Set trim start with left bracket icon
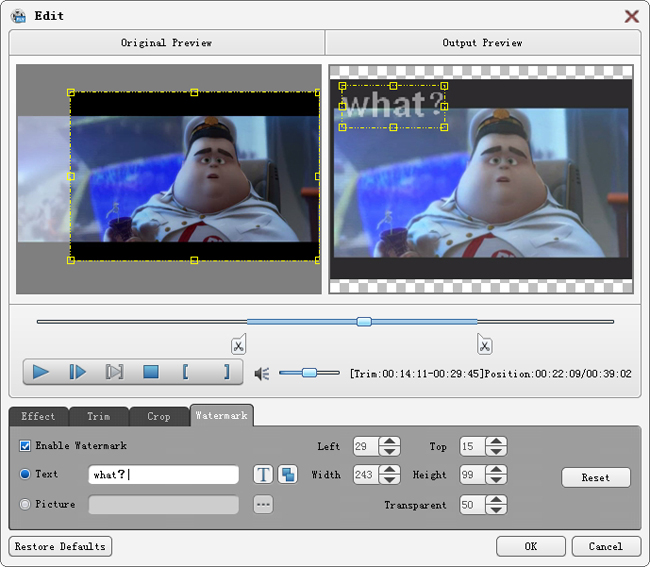Viewport: 650px width, 567px height. pyautogui.click(x=185, y=372)
